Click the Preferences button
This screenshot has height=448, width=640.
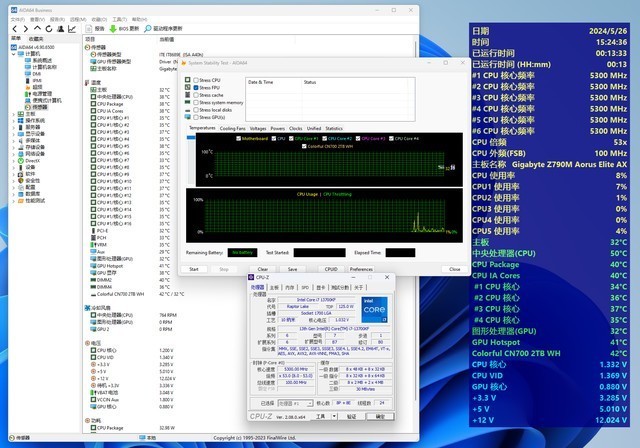[361, 269]
